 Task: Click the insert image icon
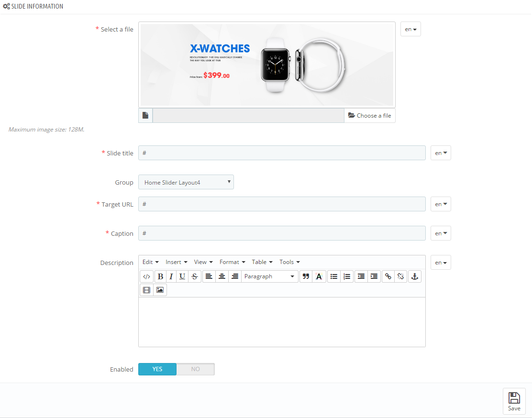pyautogui.click(x=160, y=290)
